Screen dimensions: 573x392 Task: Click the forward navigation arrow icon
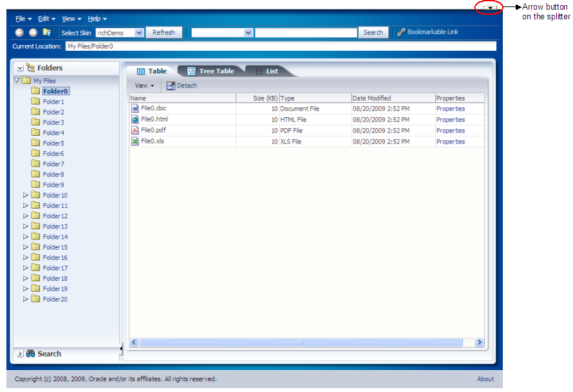(x=33, y=33)
